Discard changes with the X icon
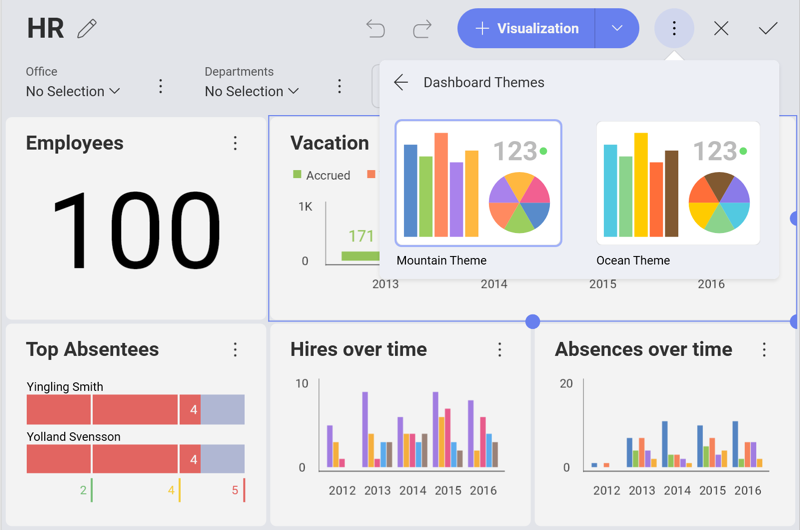The height and width of the screenshot is (530, 800). [x=721, y=29]
